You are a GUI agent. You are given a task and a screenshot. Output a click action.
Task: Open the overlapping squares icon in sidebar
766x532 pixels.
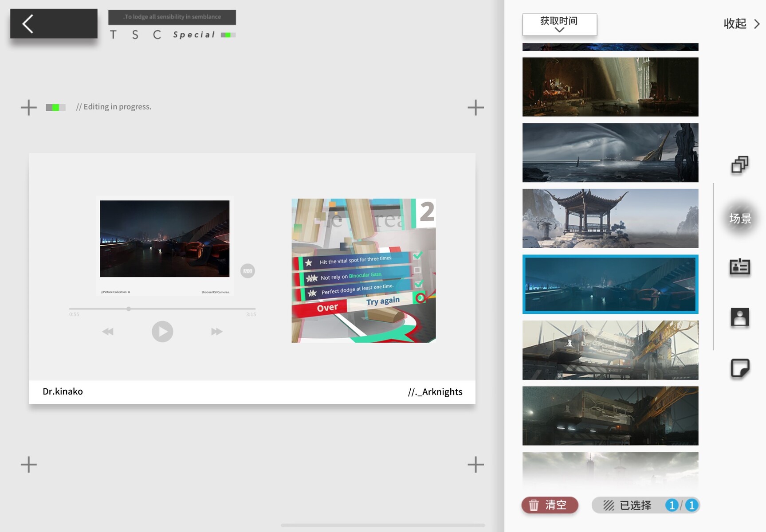coord(739,165)
